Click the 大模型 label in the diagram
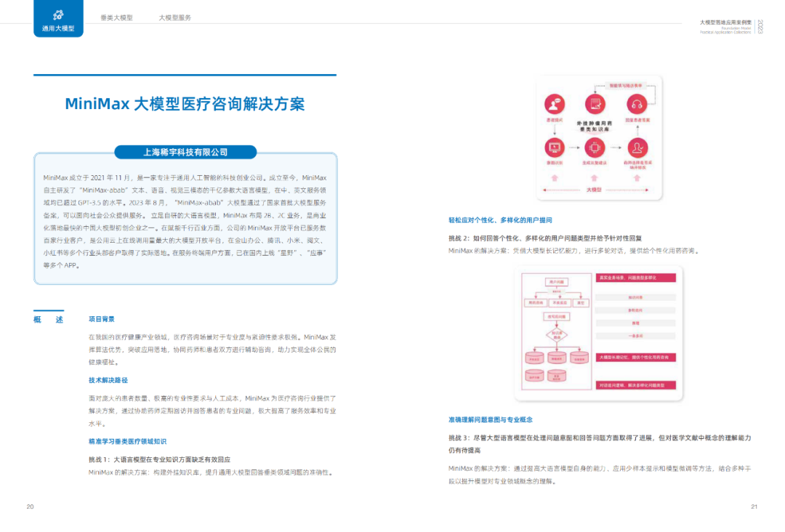Viewport: 785px width, 532px height. tap(594, 190)
